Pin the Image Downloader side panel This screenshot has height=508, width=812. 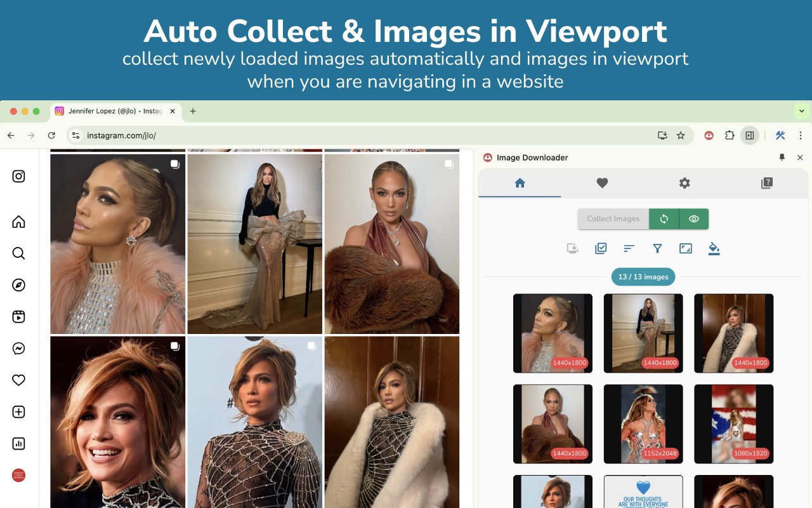782,157
